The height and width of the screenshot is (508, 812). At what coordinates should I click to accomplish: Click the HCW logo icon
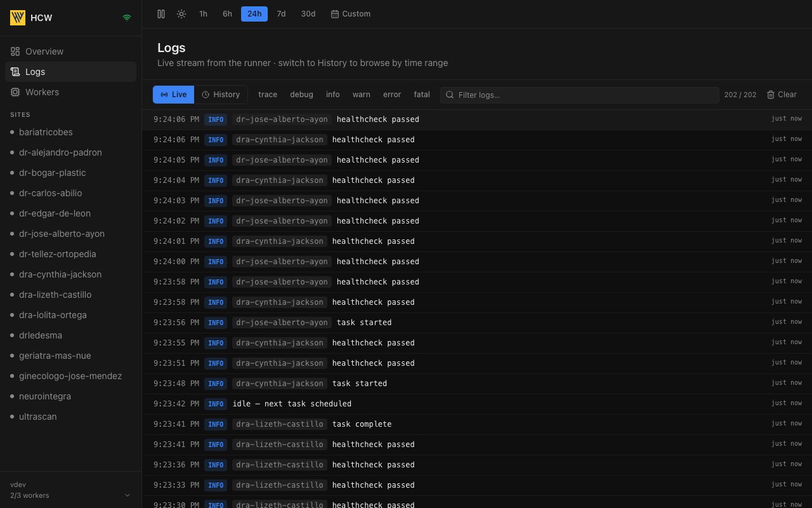[x=18, y=18]
